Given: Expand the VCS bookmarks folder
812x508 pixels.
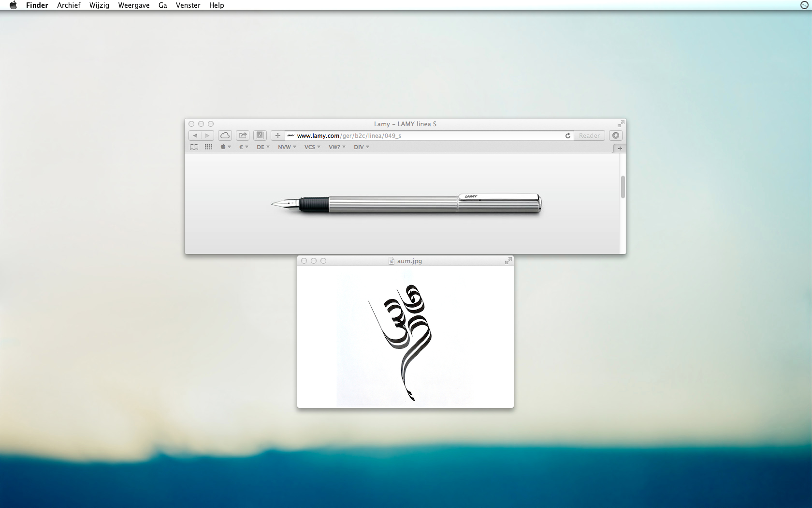Looking at the screenshot, I should click(x=312, y=147).
